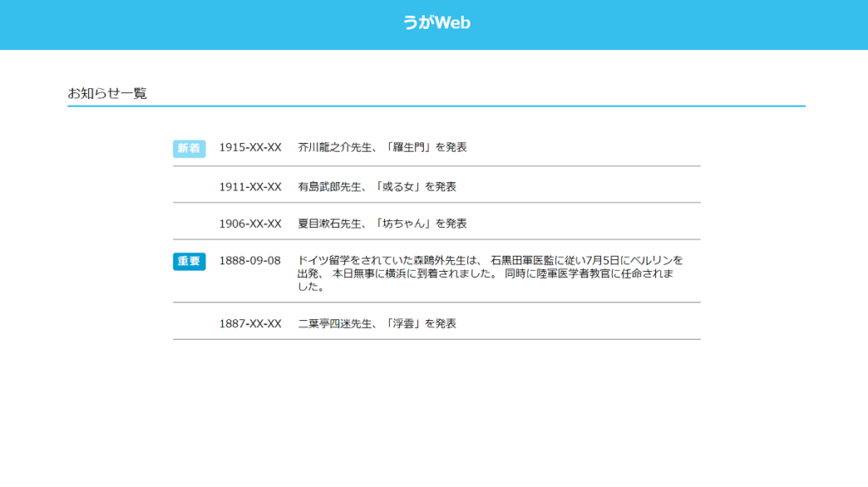Click the 新着 badge
Screen dimensions: 868x487
(x=189, y=148)
